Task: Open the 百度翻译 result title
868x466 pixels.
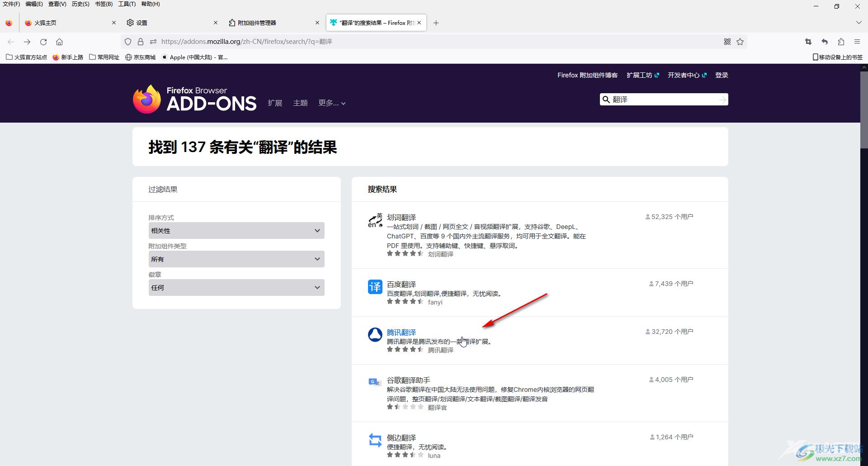Action: (401, 285)
